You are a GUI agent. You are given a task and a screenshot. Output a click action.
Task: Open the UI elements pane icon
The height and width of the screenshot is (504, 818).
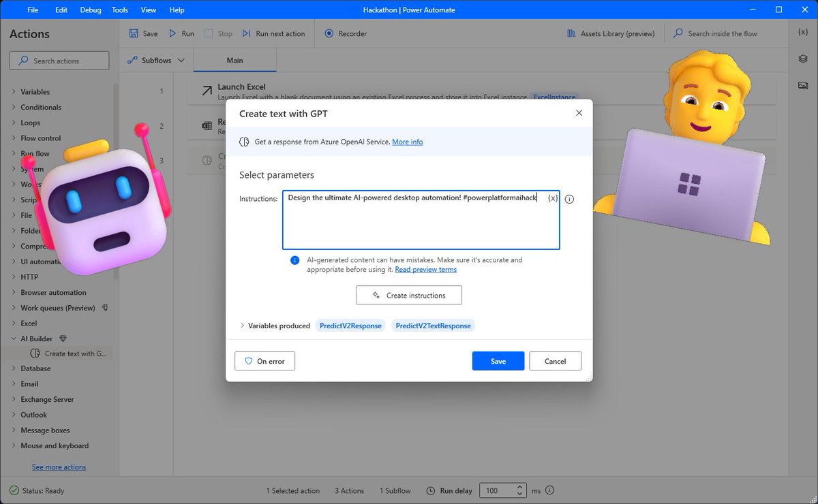[x=803, y=59]
